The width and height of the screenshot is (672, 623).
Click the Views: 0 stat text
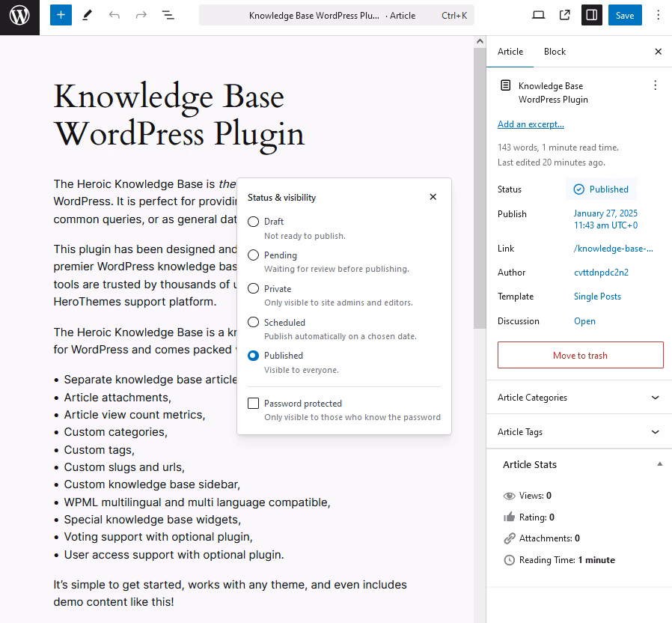pos(535,496)
